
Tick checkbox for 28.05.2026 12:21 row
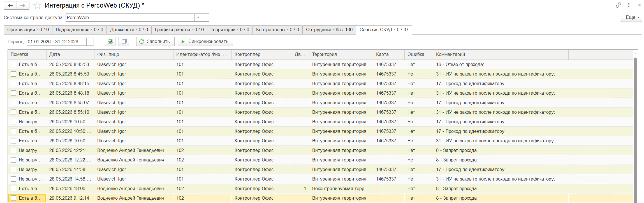[x=13, y=150]
